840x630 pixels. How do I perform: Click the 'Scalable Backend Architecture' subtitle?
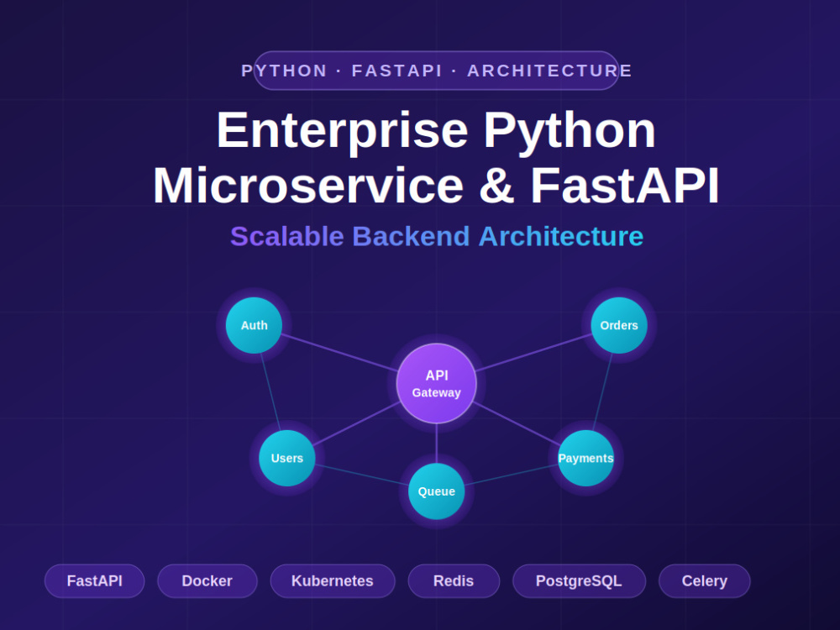(x=437, y=236)
